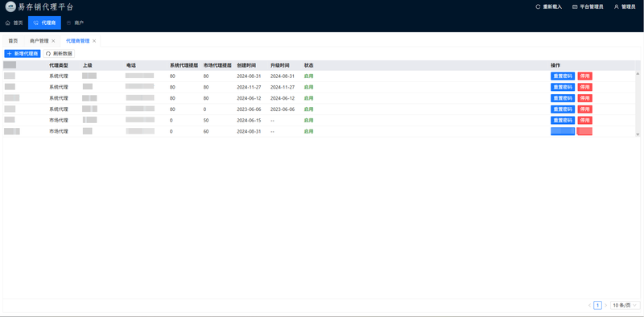Image resolution: width=644 pixels, height=317 pixels.
Task: Click the 刷新数据 button
Action: (x=59, y=54)
